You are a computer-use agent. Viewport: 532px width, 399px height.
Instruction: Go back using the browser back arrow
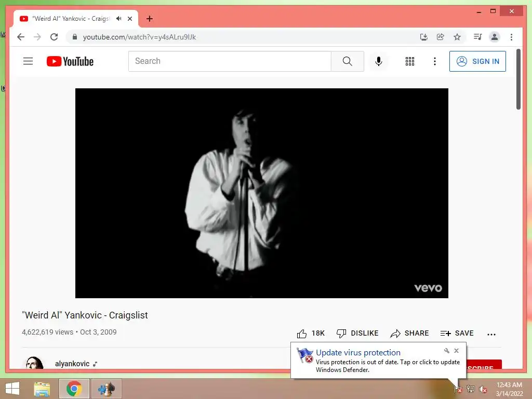point(21,37)
